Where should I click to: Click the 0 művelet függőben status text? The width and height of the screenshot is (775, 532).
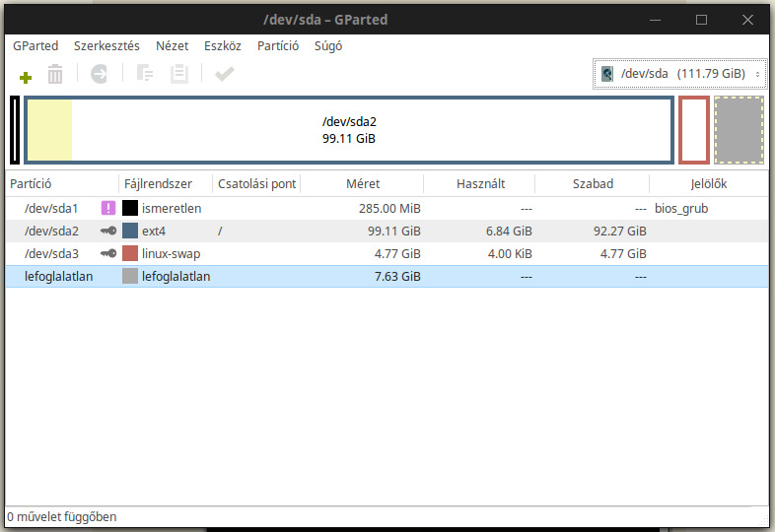62,516
